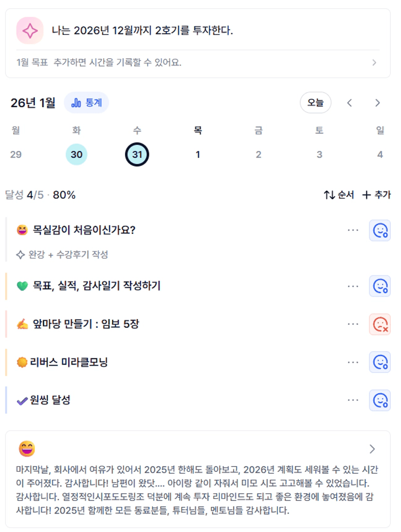
Task: Select Thursday the 1st
Action: click(x=198, y=155)
